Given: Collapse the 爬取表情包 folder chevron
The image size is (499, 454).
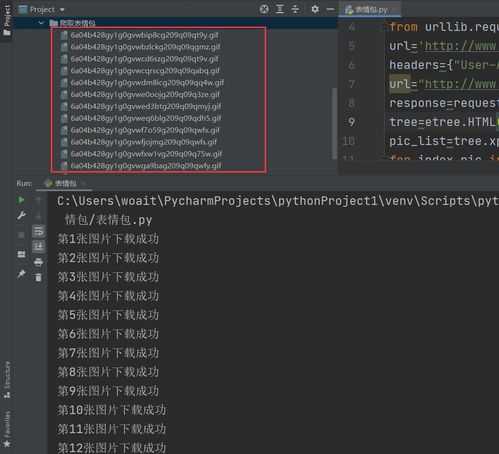Looking at the screenshot, I should [41, 23].
